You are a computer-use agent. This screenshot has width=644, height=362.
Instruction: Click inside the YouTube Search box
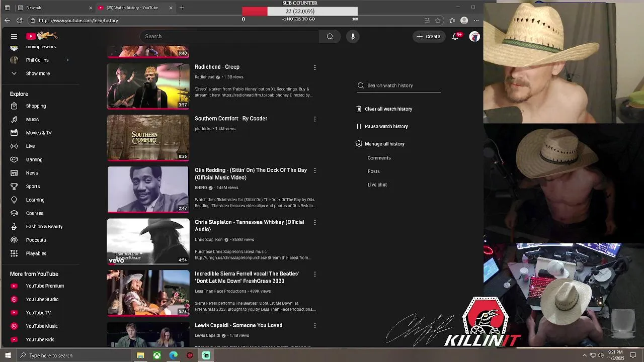click(229, 36)
